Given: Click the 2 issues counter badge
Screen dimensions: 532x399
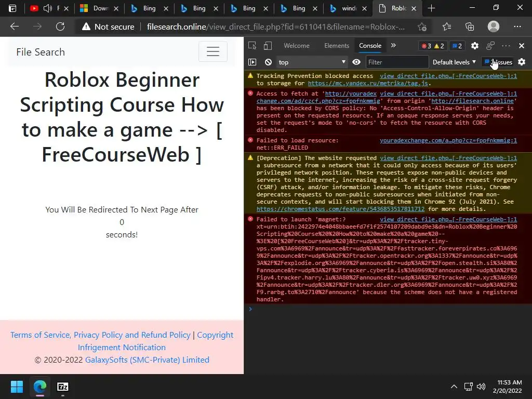Looking at the screenshot, I should (x=457, y=46).
